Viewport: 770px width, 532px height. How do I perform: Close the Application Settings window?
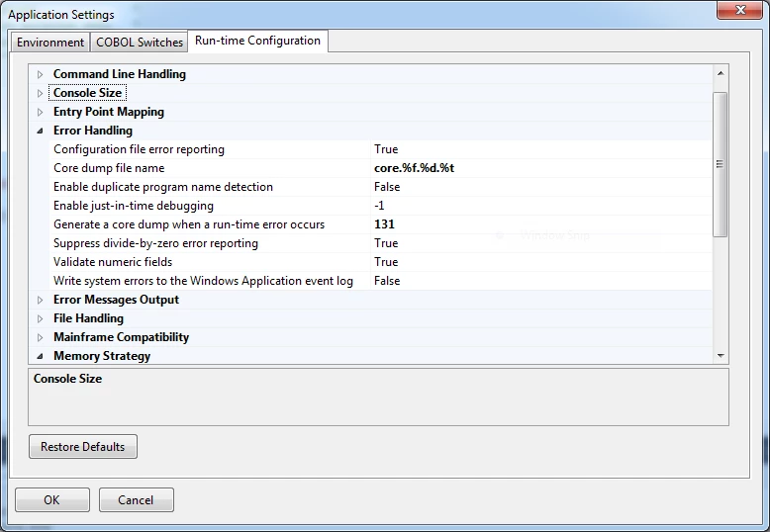(740, 10)
